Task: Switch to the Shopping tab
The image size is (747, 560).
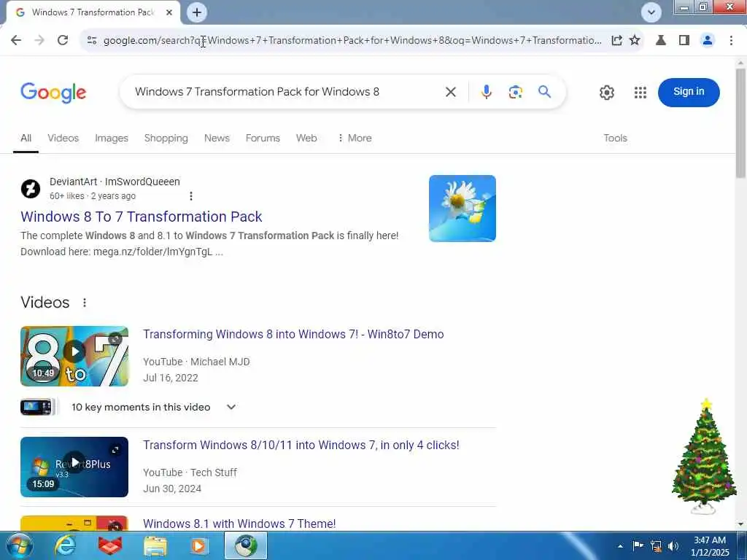Action: pos(166,138)
